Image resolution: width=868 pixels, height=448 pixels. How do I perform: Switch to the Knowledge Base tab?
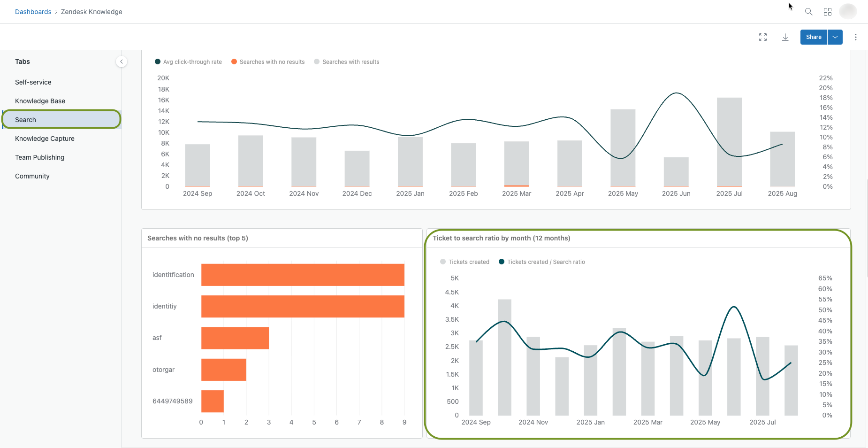point(40,100)
